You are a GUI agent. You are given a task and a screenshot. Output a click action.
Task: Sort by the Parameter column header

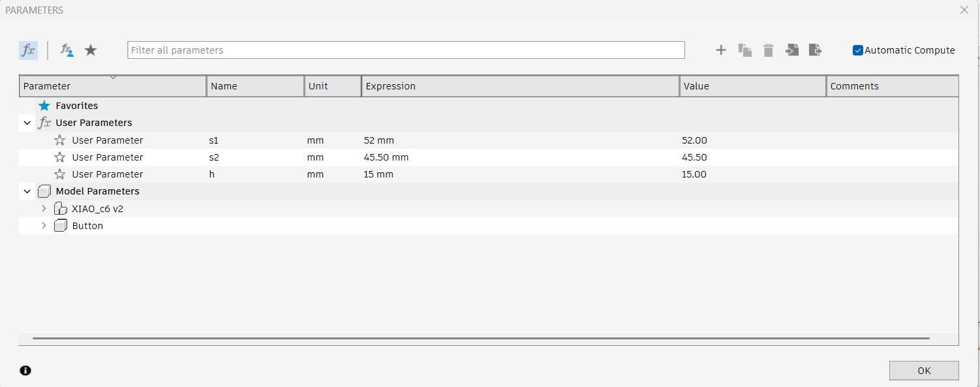tap(112, 86)
